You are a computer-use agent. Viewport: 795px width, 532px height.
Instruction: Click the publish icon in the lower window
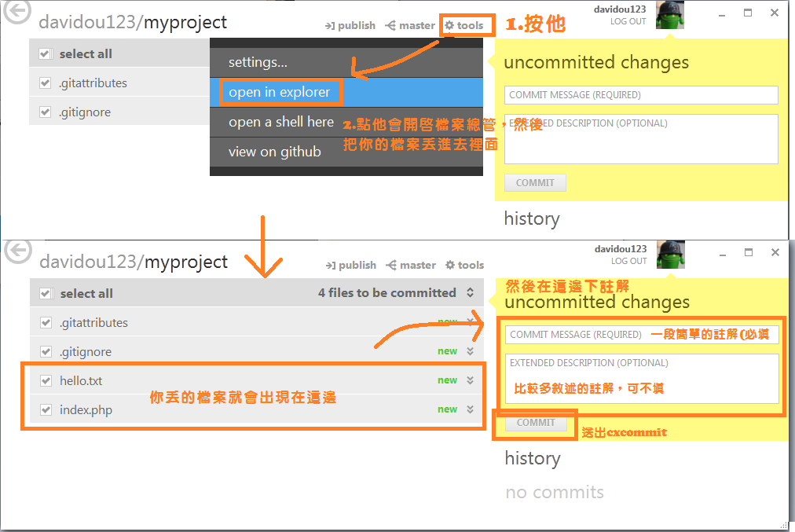(330, 266)
